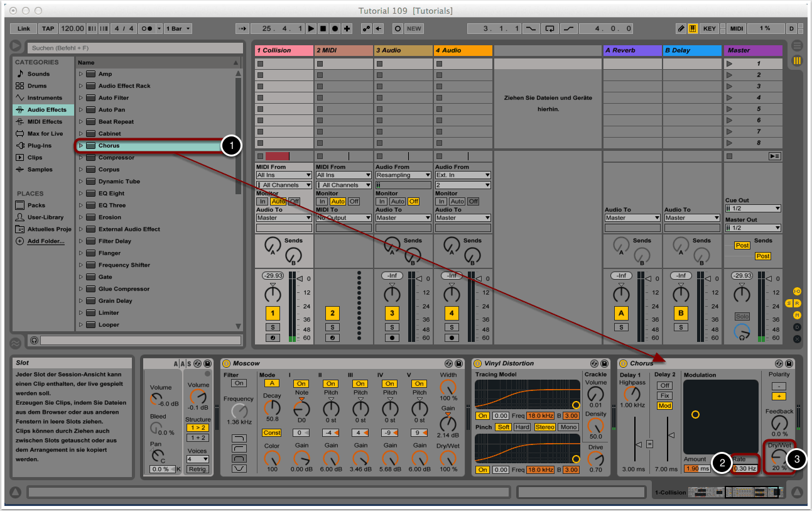
Task: Click save preset icon on Vinyl Distortion
Action: pos(604,363)
